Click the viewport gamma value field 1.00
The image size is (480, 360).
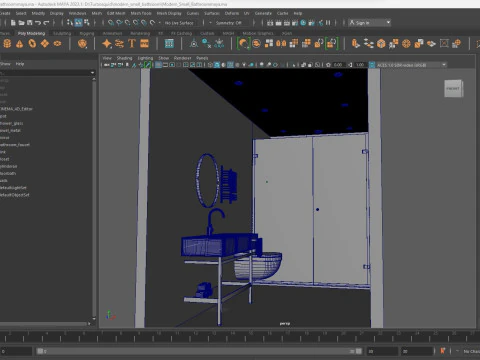(x=360, y=65)
